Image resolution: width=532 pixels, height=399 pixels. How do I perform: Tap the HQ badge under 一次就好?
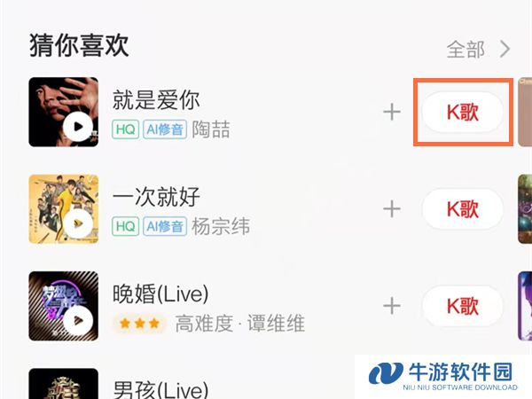[126, 226]
